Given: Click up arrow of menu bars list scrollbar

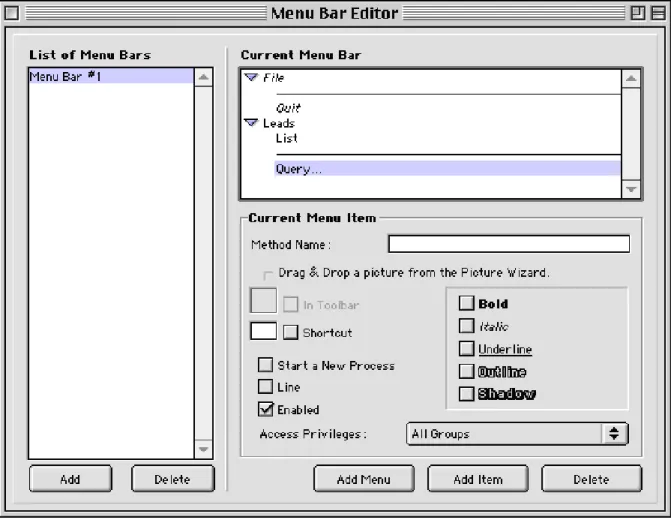Looking at the screenshot, I should tap(203, 77).
